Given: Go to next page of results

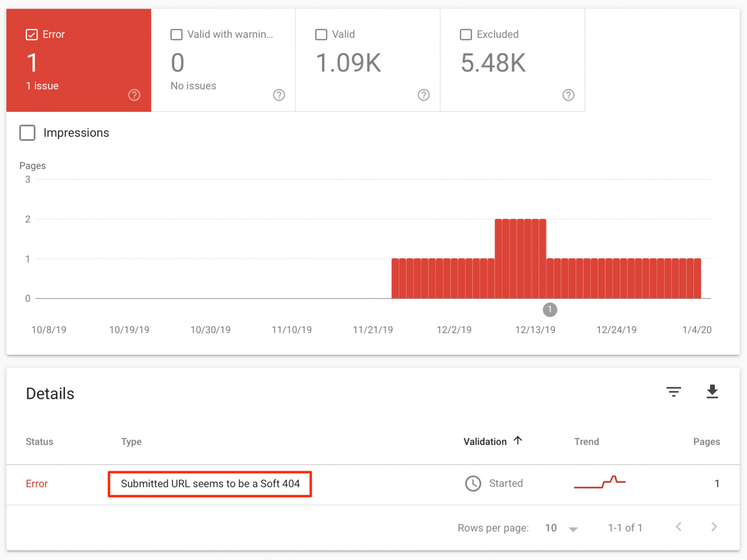Looking at the screenshot, I should click(713, 527).
